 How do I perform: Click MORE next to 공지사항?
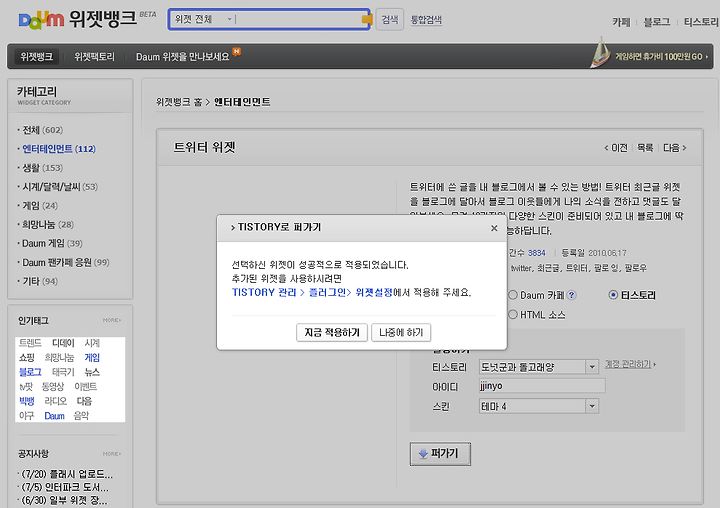pos(112,454)
